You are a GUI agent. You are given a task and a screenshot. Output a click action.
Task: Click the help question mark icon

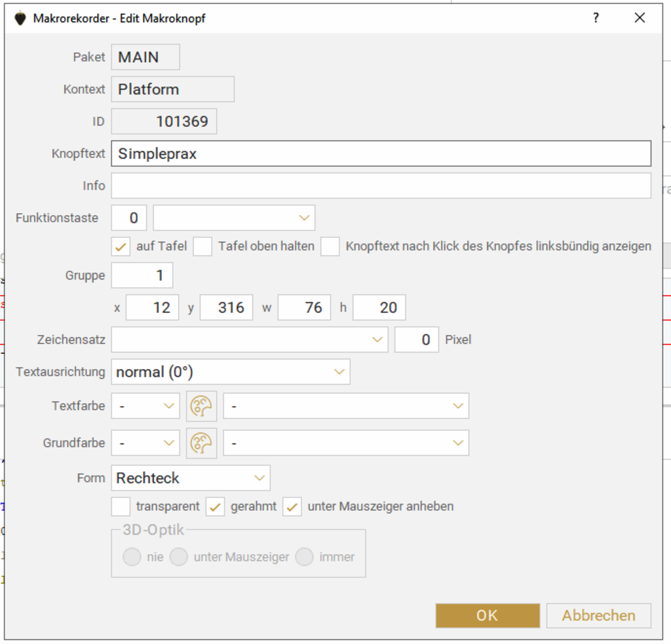[x=596, y=18]
